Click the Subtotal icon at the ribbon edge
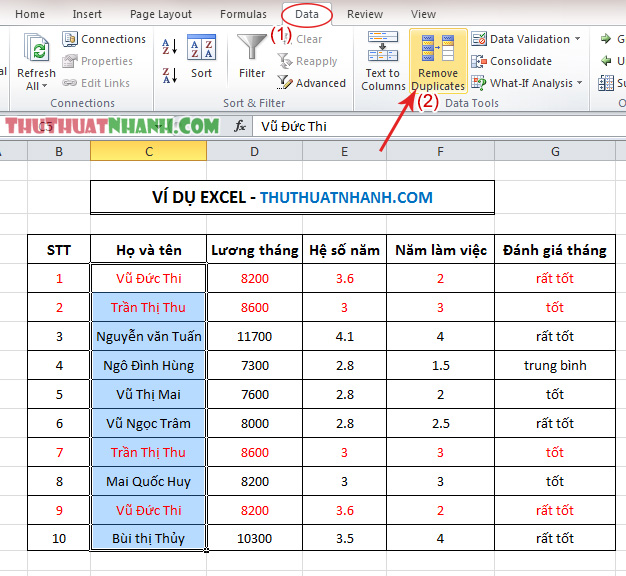The image size is (626, 576). [606, 83]
